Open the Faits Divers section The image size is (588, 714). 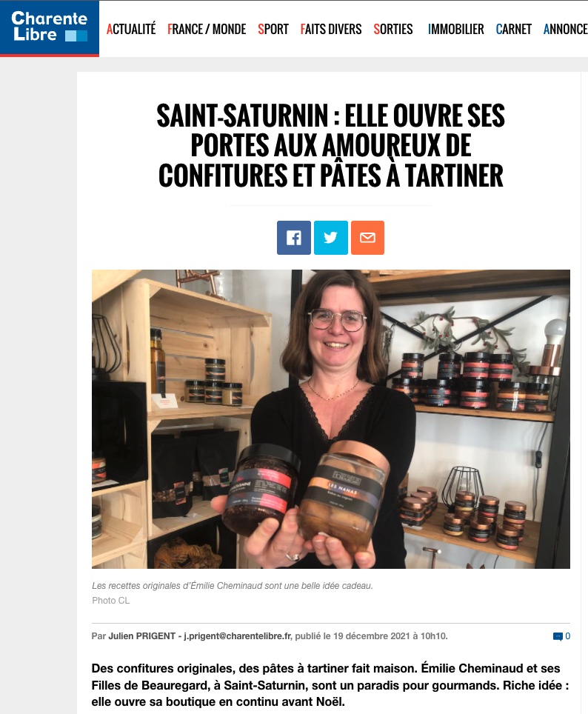click(x=331, y=29)
